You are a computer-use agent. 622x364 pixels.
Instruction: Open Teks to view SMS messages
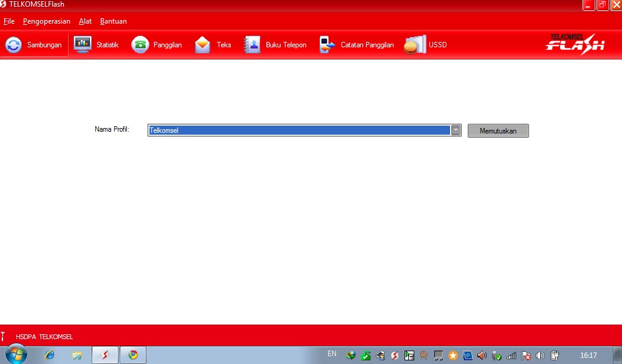pyautogui.click(x=213, y=44)
